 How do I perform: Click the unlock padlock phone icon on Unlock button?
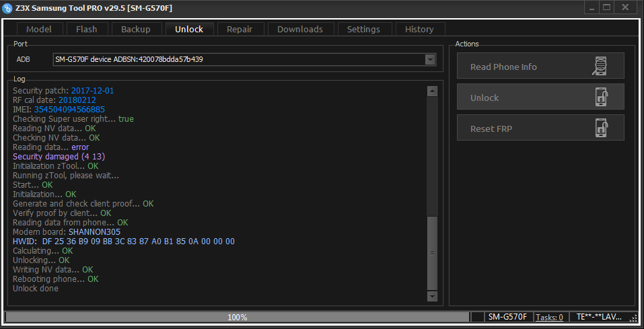(x=602, y=98)
